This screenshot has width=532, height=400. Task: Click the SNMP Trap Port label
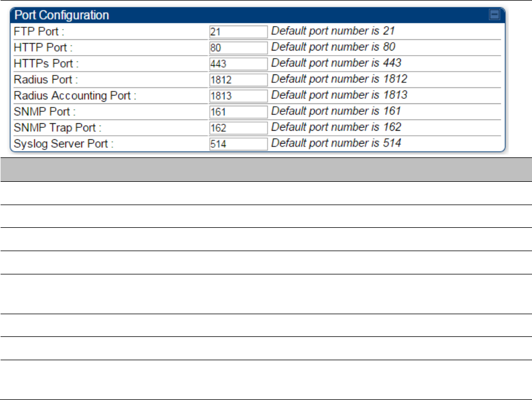pos(57,128)
